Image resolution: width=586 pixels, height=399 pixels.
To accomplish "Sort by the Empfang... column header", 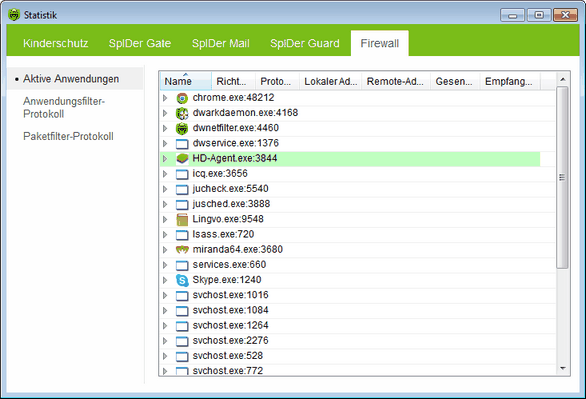I will click(x=510, y=81).
